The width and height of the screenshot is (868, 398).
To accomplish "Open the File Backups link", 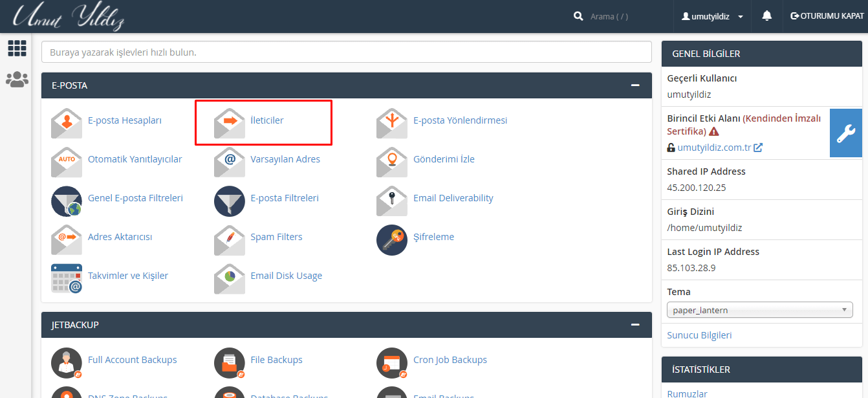I will tap(277, 360).
